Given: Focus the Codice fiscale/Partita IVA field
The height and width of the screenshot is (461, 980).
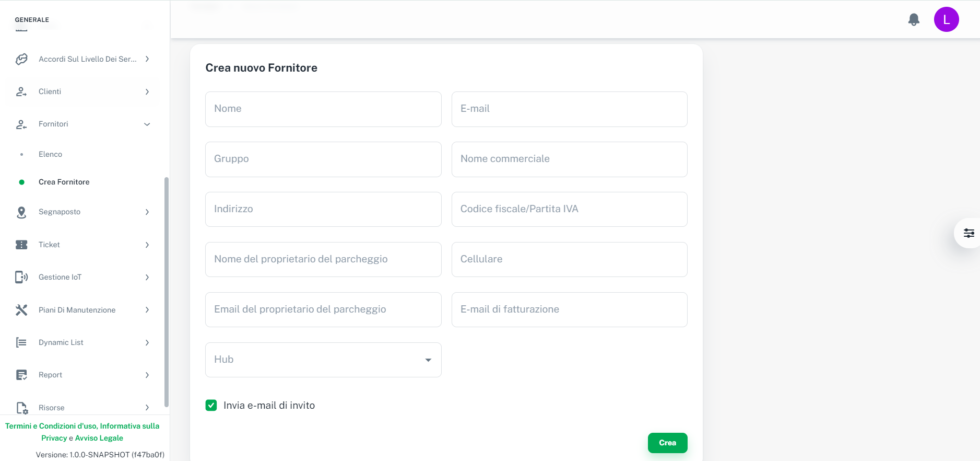Looking at the screenshot, I should tap(569, 209).
